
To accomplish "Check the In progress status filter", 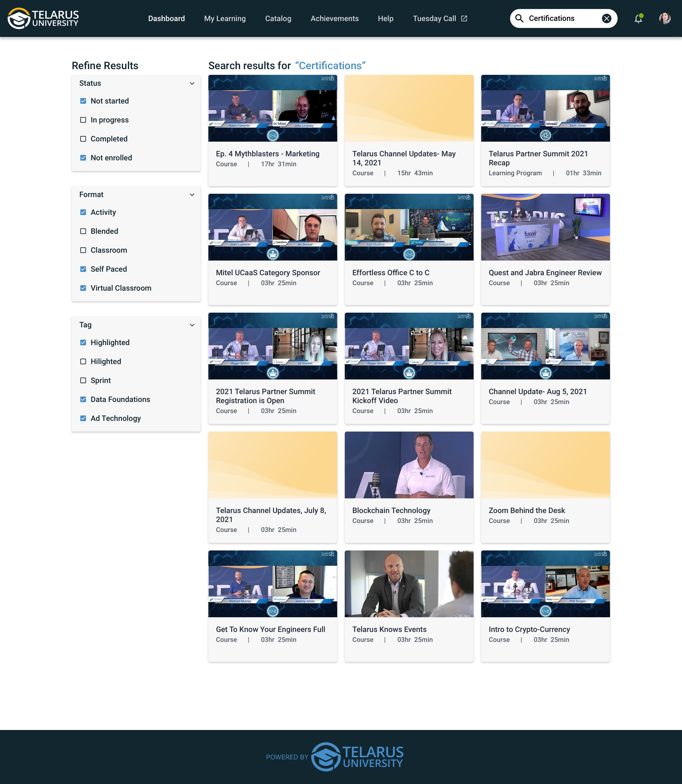I will (x=83, y=120).
